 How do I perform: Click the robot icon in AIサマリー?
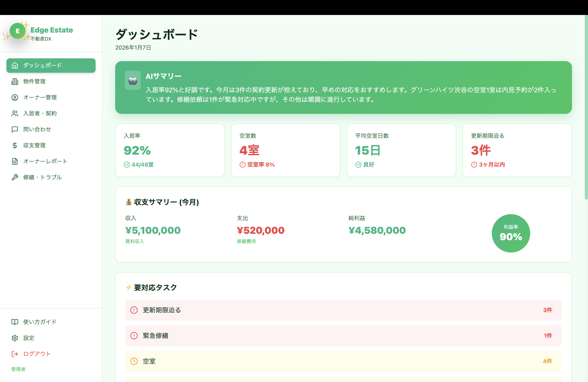pyautogui.click(x=133, y=81)
